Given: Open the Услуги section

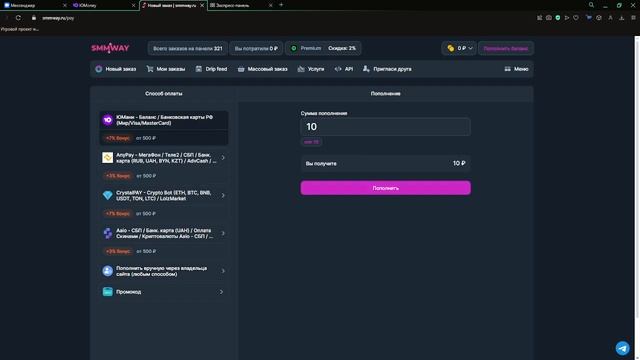Looking at the screenshot, I should click(x=311, y=69).
